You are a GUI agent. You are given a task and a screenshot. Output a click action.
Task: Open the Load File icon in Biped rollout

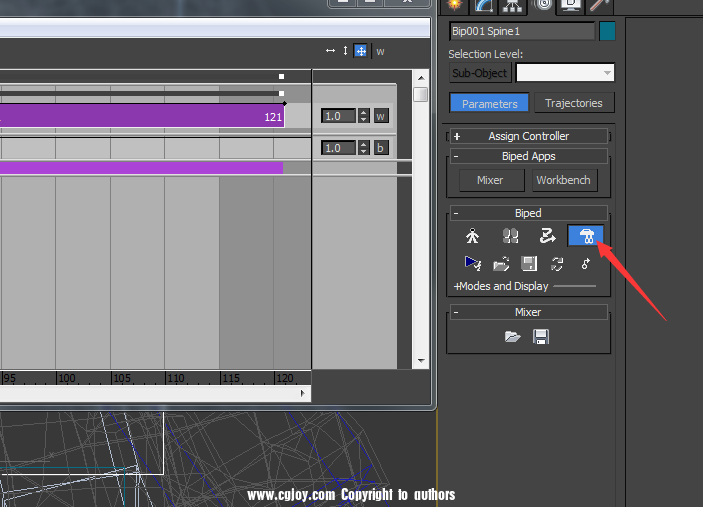click(501, 264)
